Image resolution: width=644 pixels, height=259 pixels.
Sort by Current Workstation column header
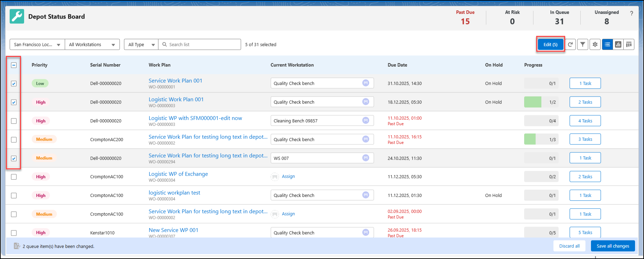pos(292,65)
